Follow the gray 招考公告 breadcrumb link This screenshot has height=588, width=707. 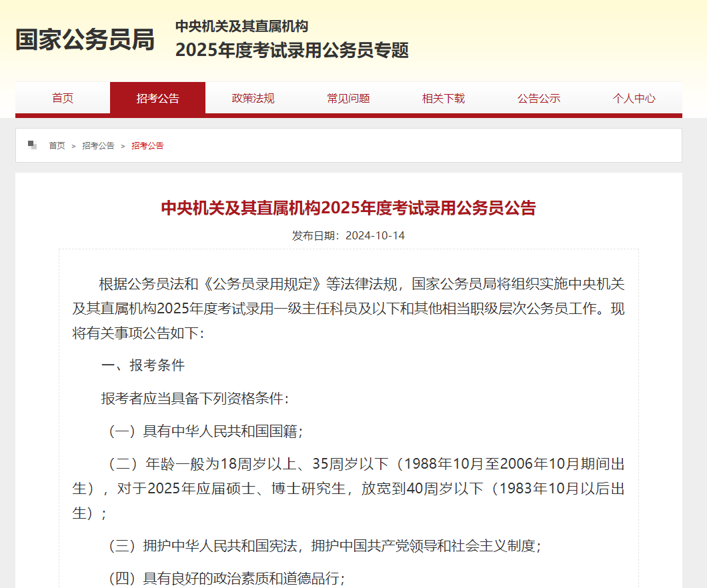(98, 146)
